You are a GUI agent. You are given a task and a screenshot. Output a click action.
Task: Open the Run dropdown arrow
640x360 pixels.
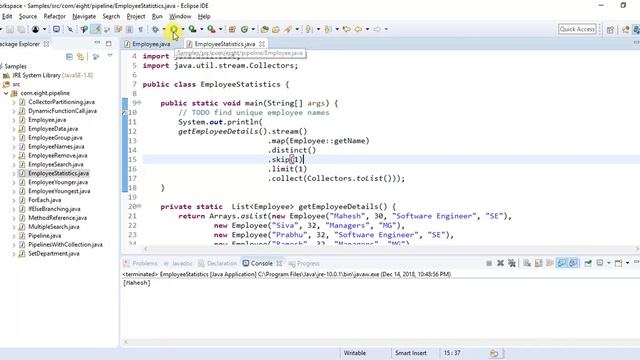click(x=183, y=29)
